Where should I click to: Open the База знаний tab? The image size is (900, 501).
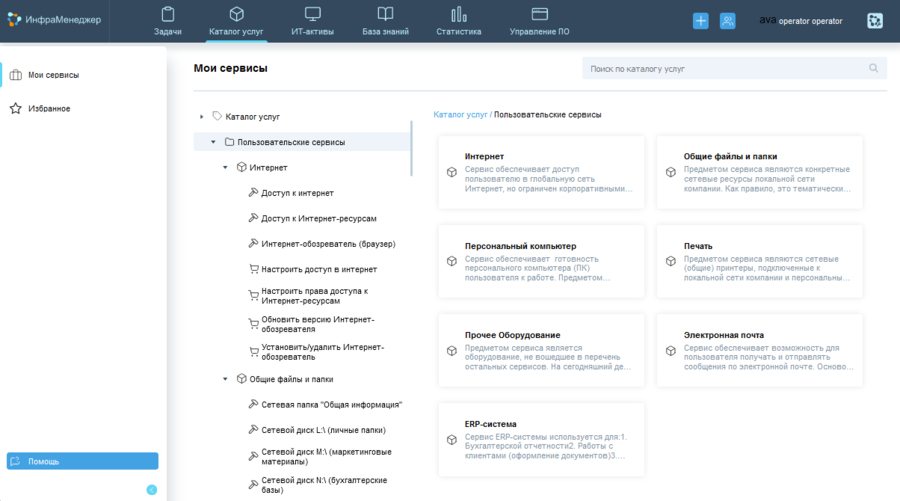(385, 21)
